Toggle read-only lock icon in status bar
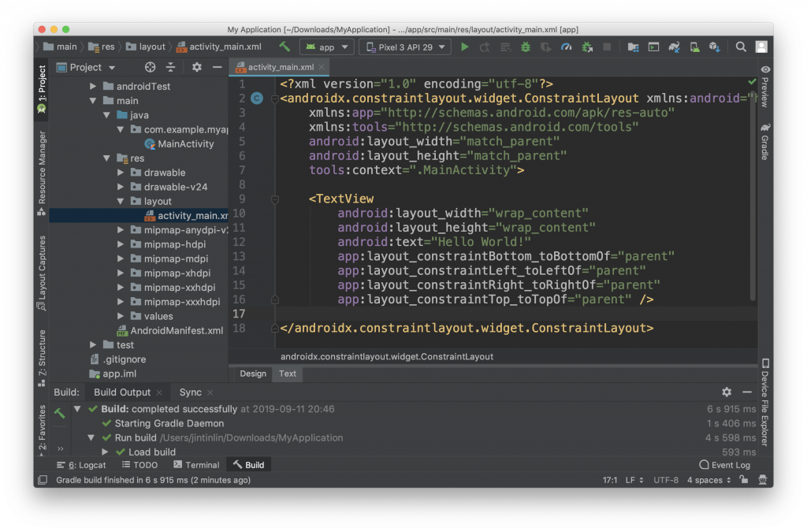Viewport: 807px width, 532px height. click(744, 479)
